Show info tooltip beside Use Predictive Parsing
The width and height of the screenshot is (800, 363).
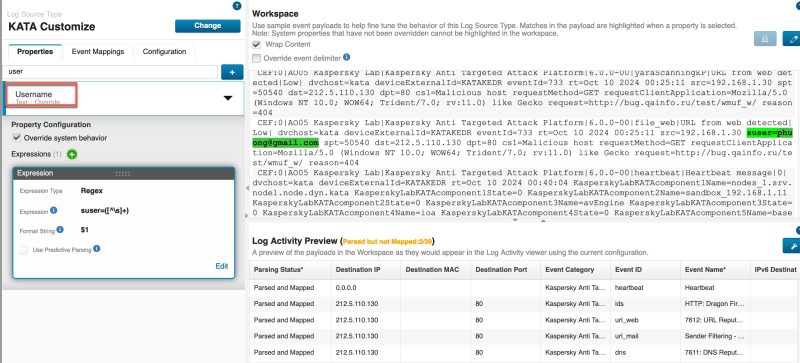pyautogui.click(x=96, y=249)
